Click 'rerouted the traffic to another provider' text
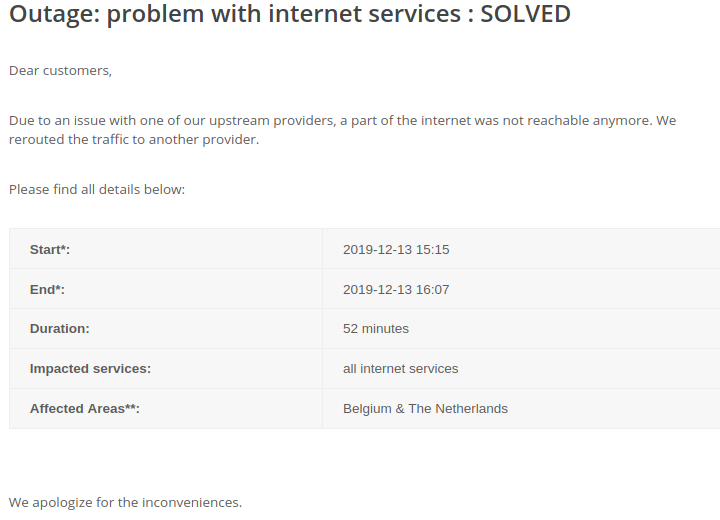This screenshot has height=520, width=720. pos(134,140)
